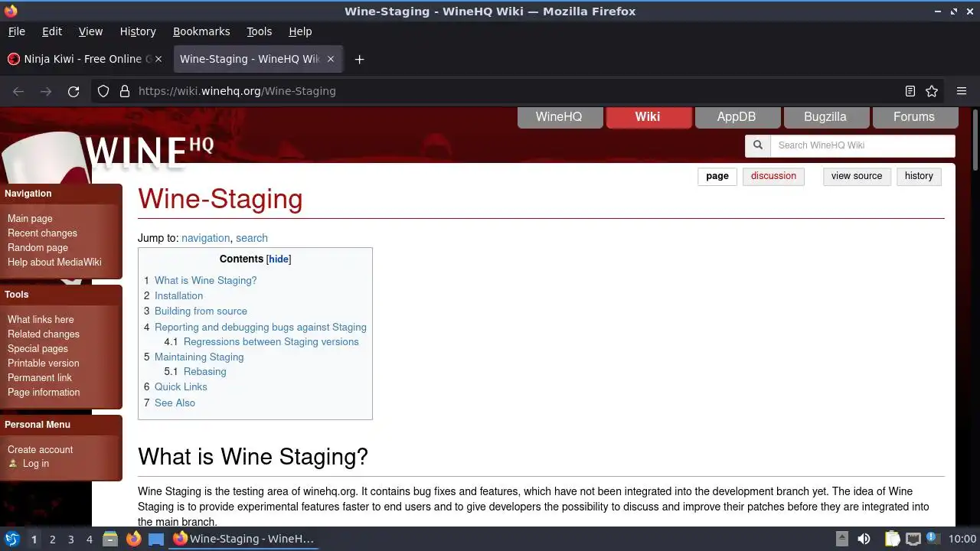The height and width of the screenshot is (551, 980).
Task: Switch to virtual desktop 4
Action: 89,540
